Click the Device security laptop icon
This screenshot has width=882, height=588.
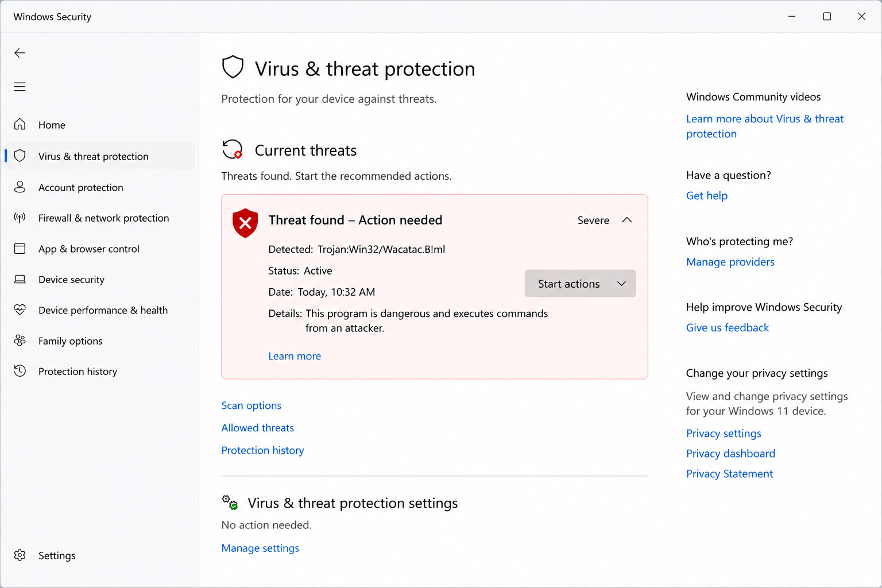click(20, 279)
